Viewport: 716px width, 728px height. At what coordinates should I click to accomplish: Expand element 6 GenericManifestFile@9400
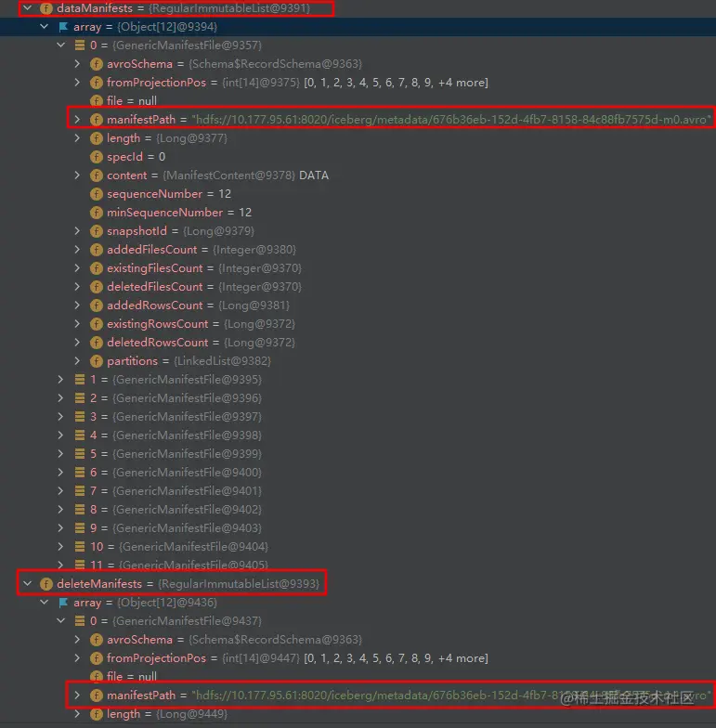[60, 472]
